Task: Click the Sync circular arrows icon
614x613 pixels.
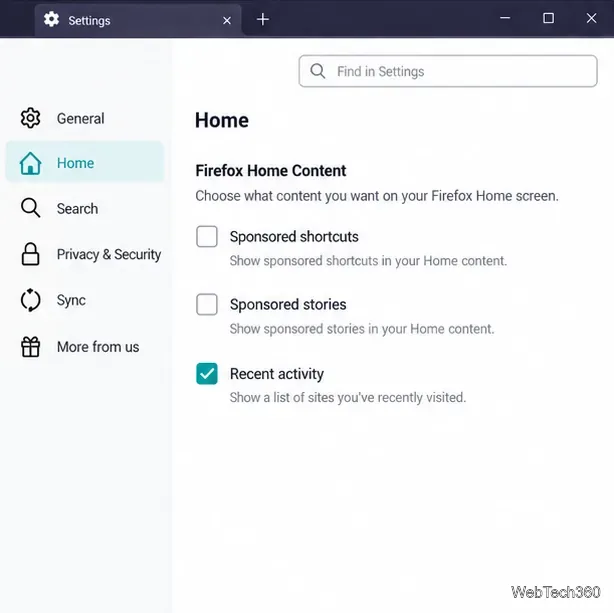Action: [30, 300]
